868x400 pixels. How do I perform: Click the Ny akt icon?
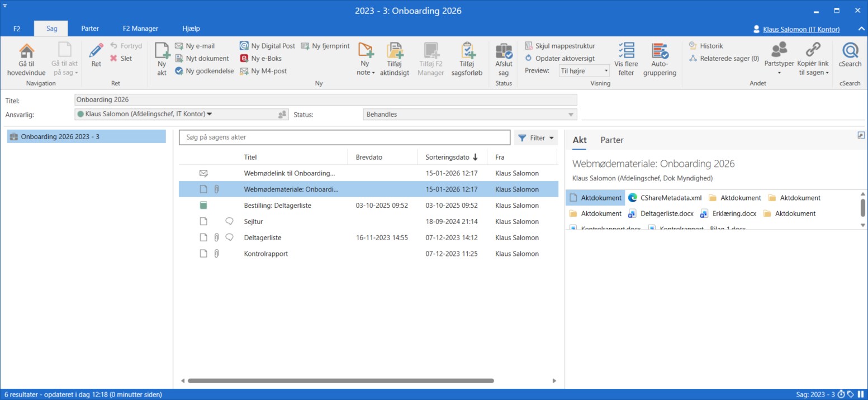(x=162, y=52)
